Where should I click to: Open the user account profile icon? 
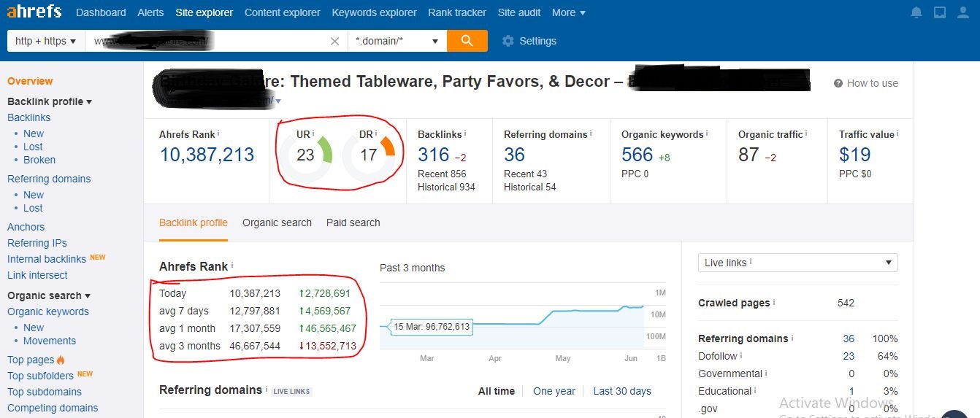click(x=963, y=12)
